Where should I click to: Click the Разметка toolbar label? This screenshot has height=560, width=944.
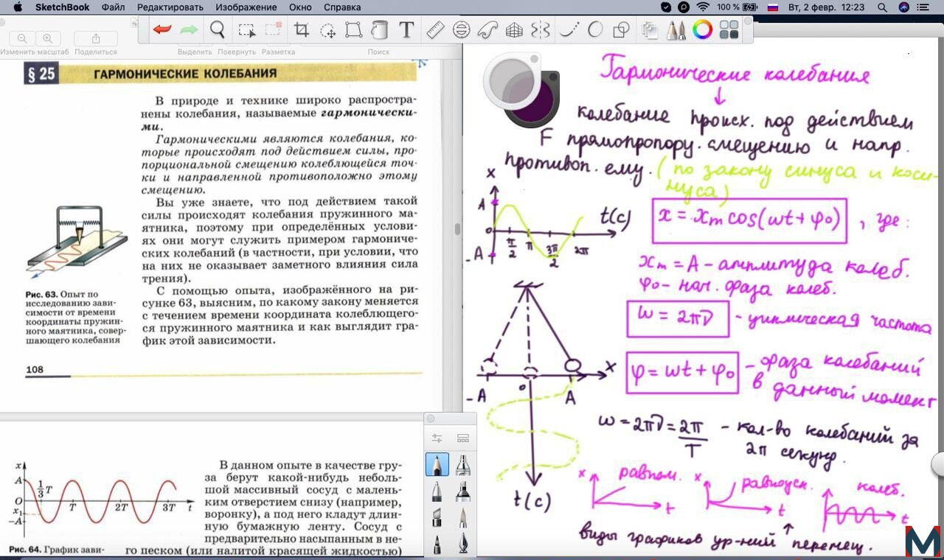pyautogui.click(x=278, y=52)
